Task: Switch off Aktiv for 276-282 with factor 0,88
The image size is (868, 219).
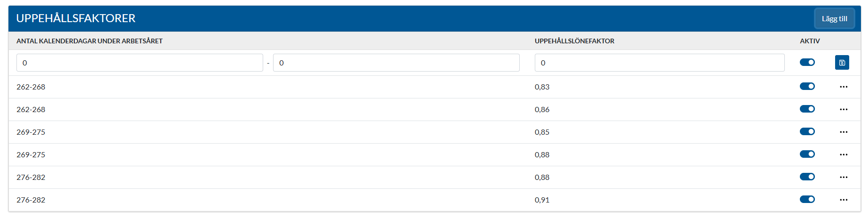Action: (x=807, y=177)
